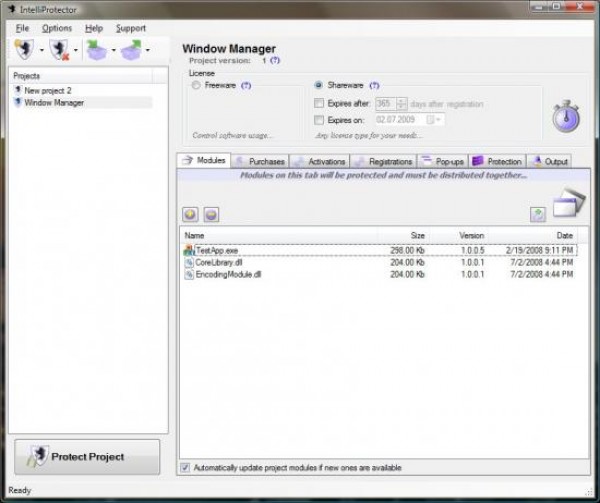600x503 pixels.
Task: Click the export project box icon
Action: coord(131,49)
